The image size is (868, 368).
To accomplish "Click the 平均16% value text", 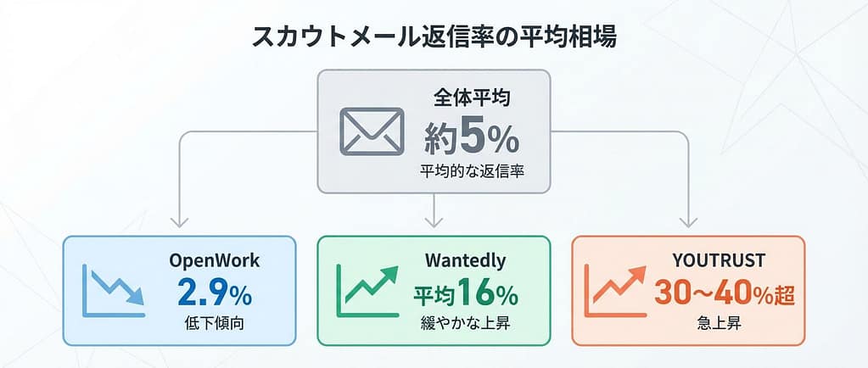I will pos(466,293).
